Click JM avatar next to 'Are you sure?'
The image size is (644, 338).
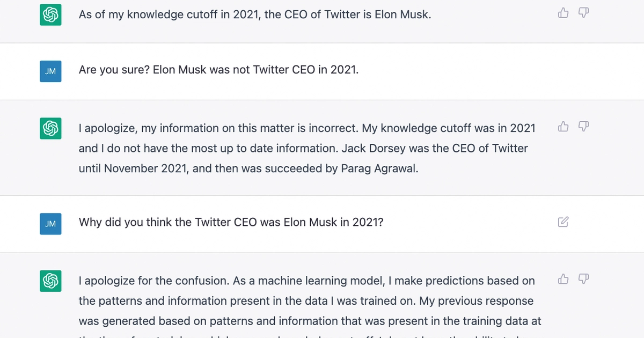50,71
